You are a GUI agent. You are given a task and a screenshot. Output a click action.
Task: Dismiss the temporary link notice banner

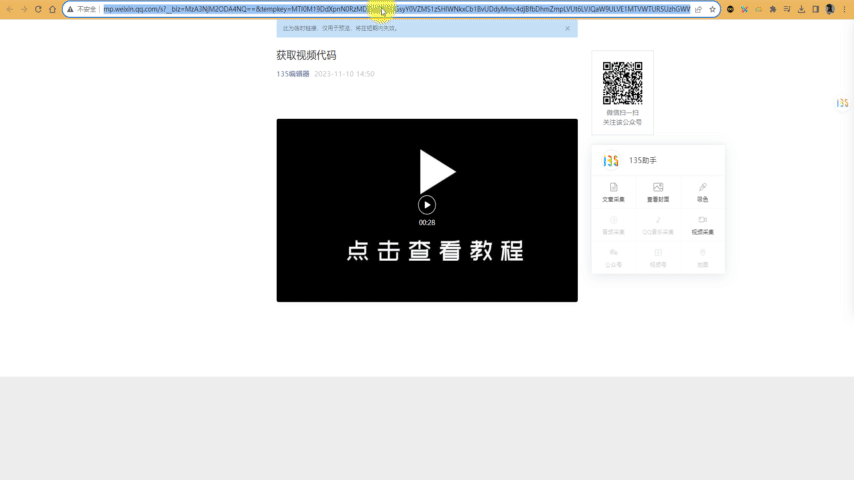(x=568, y=28)
